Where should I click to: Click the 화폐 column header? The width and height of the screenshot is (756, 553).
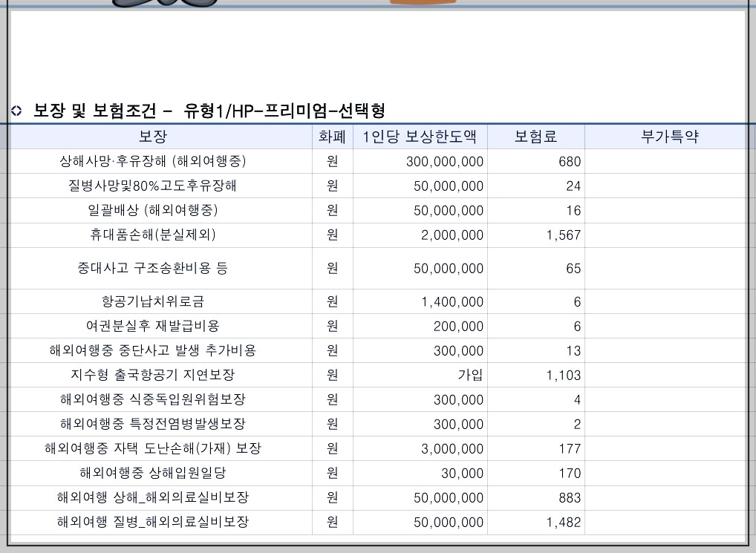point(331,136)
